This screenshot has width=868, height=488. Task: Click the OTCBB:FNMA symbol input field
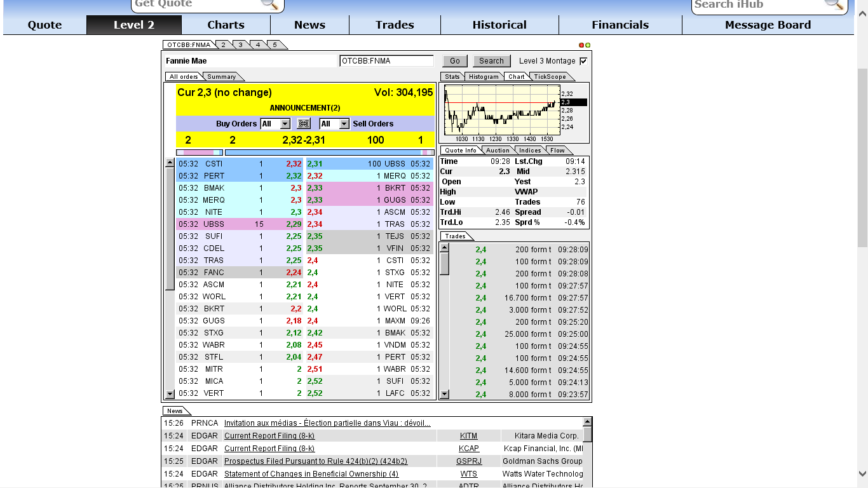(x=386, y=61)
